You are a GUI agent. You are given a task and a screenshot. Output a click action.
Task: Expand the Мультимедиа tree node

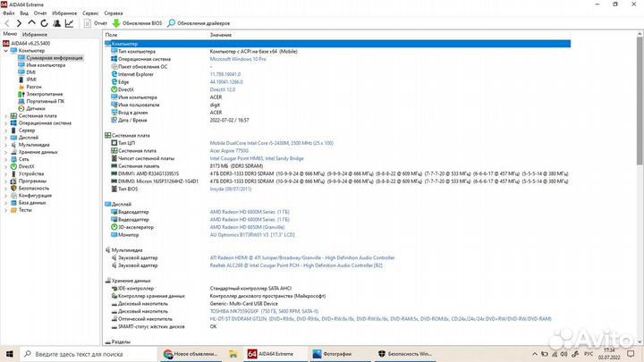click(5, 145)
